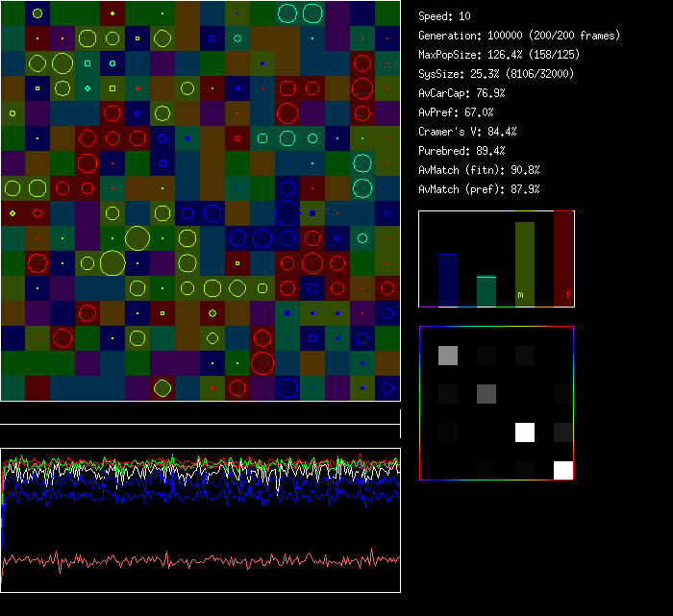Click the yellow circle in the grid's bottom row

point(162,388)
